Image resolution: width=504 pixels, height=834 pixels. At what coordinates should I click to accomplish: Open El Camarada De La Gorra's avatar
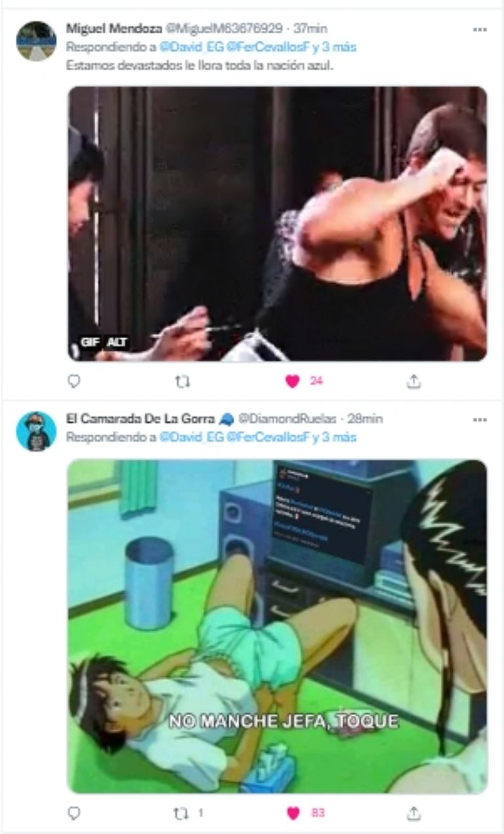click(36, 431)
